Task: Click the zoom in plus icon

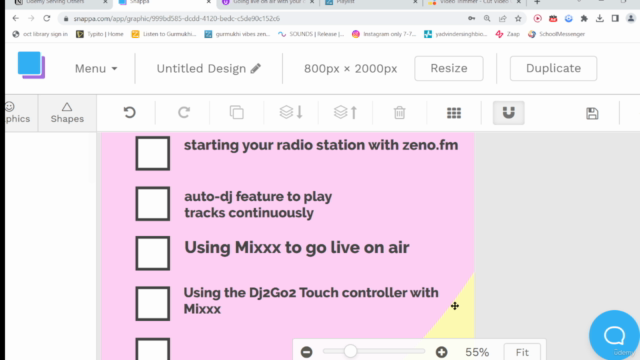Action: 441,352
